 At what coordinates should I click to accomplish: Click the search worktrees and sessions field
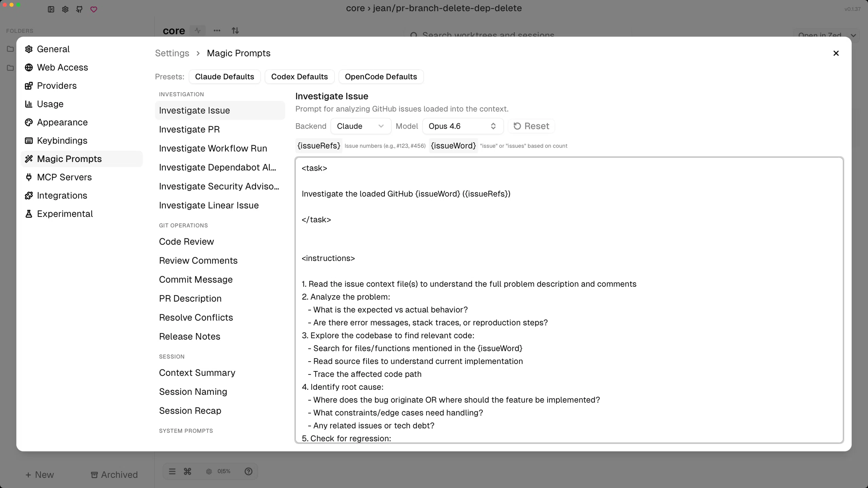pyautogui.click(x=488, y=35)
